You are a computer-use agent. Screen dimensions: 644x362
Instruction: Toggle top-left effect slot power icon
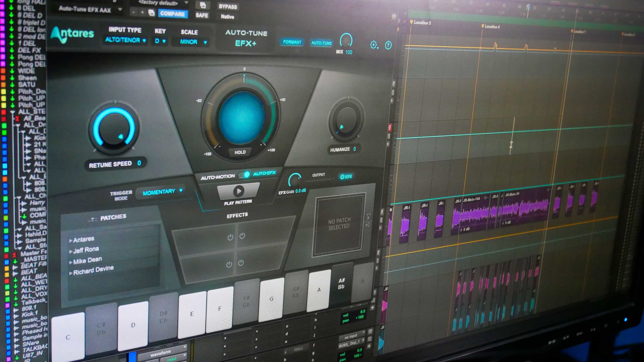(x=230, y=237)
